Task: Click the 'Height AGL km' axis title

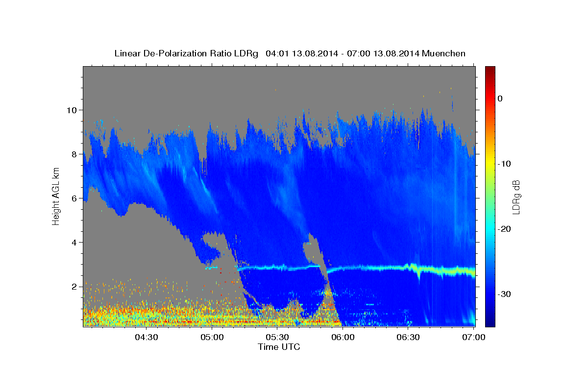Action: (56, 196)
